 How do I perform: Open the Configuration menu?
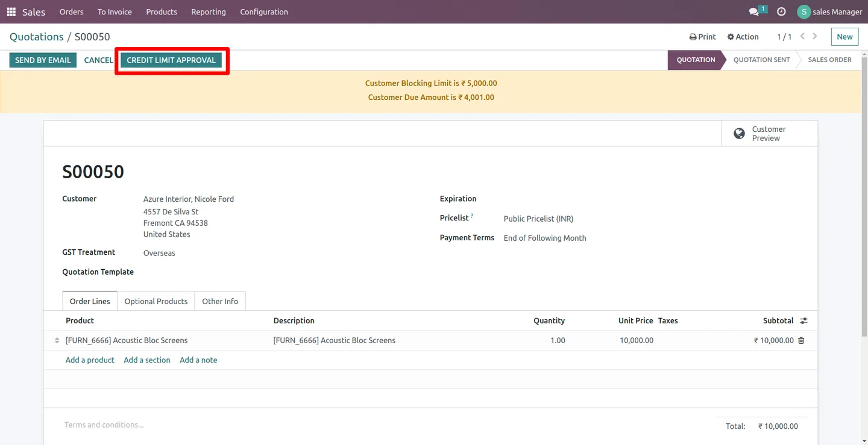click(x=264, y=12)
